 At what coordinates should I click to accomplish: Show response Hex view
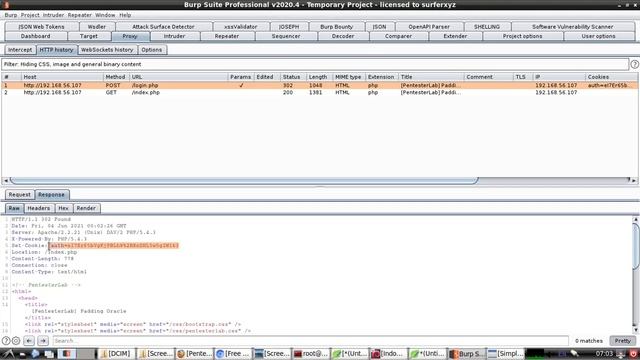[x=63, y=208]
